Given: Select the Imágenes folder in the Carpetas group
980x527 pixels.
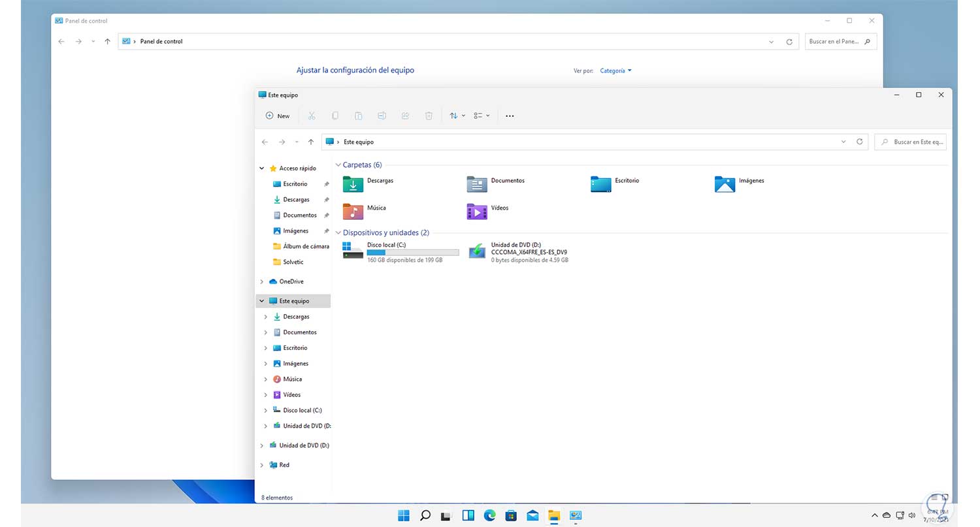Looking at the screenshot, I should coord(740,184).
